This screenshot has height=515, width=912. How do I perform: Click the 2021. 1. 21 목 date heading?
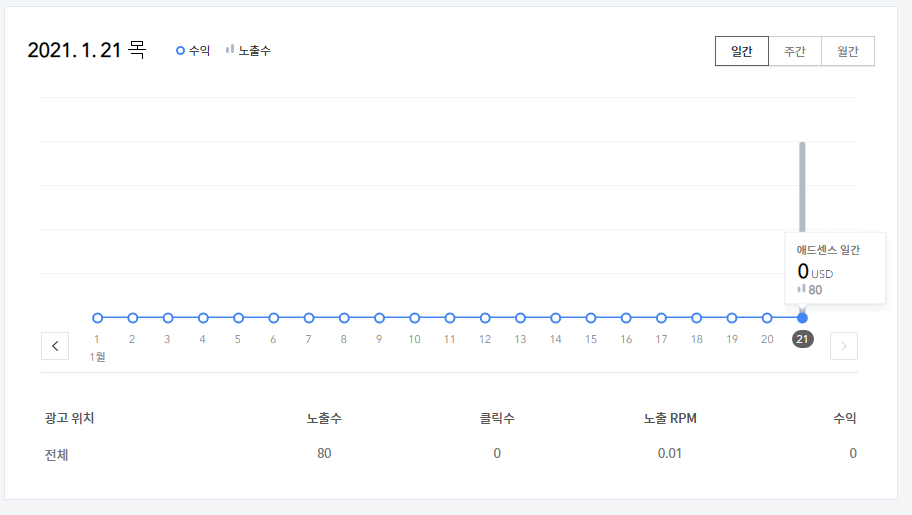pyautogui.click(x=87, y=49)
